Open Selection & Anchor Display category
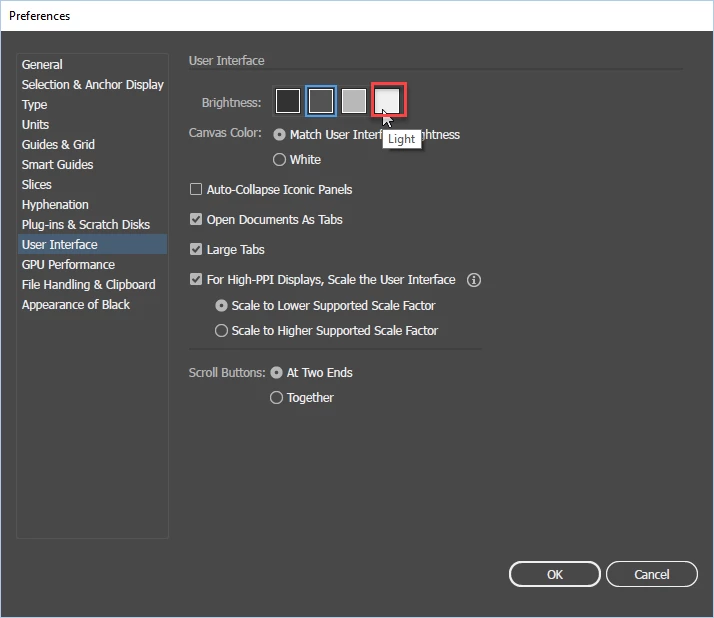The width and height of the screenshot is (714, 618). pos(92,85)
